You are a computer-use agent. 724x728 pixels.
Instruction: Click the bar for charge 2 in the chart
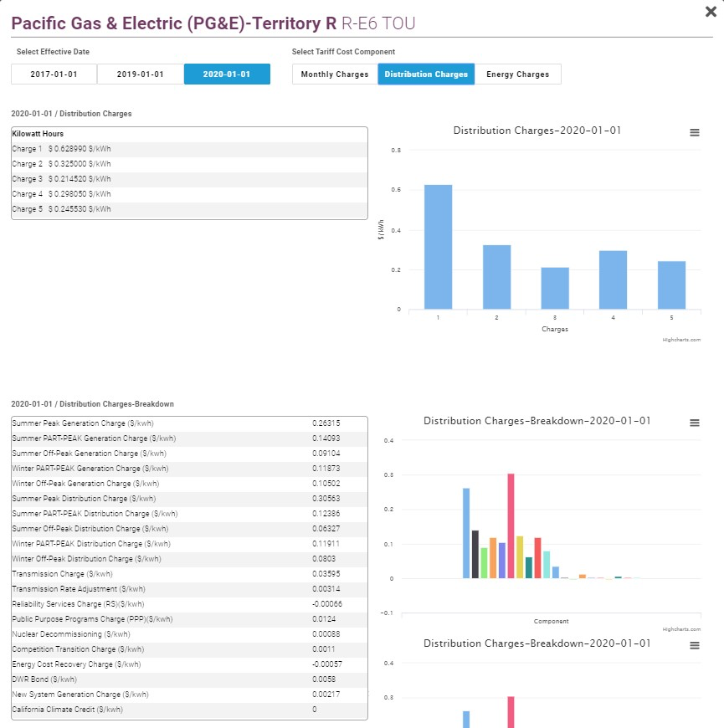coord(496,277)
